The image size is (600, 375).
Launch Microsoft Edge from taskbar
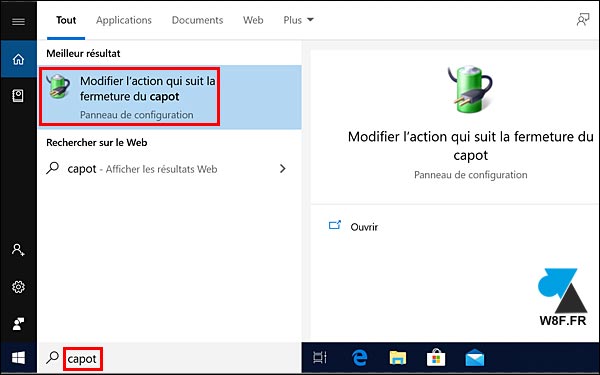[360, 358]
